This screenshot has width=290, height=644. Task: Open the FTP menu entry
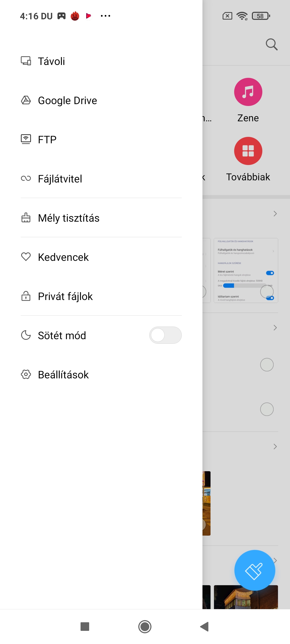click(101, 140)
